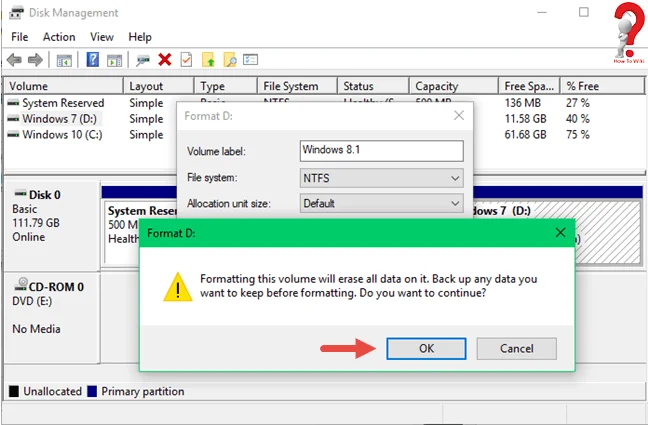Sort by the % Free column header
This screenshot has width=648, height=425.
pos(602,86)
